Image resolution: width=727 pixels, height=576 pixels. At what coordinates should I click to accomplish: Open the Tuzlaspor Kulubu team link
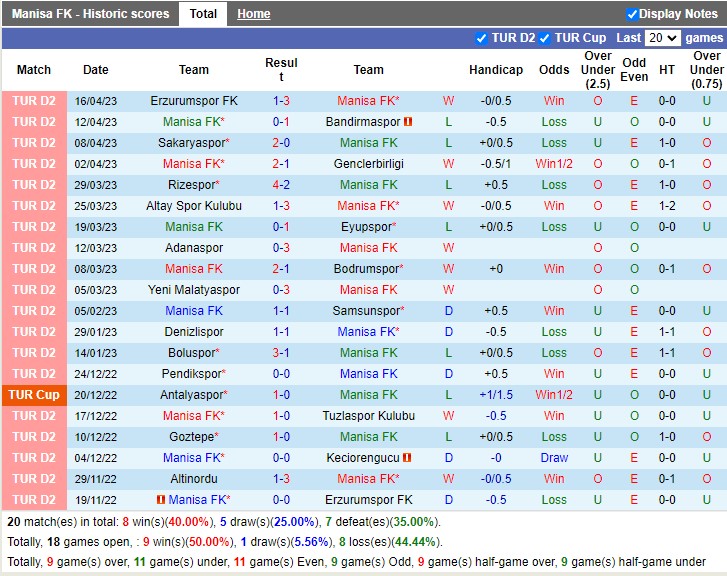tap(368, 416)
